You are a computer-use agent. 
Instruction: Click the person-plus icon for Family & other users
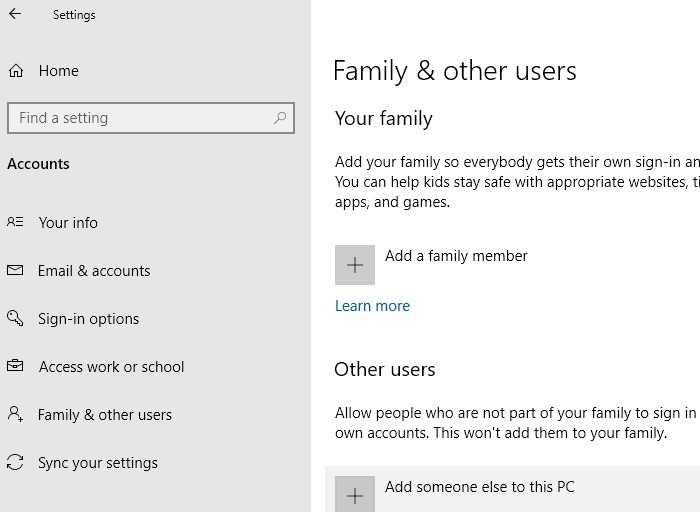click(x=15, y=414)
